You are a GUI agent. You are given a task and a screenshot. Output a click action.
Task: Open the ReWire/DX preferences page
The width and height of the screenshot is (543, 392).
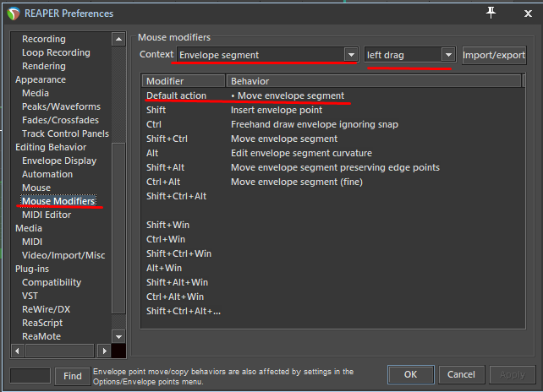click(46, 309)
